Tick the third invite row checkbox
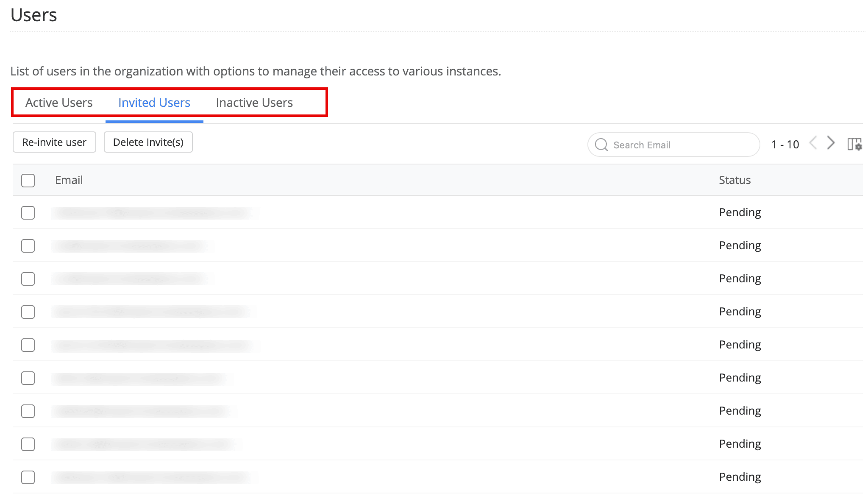 [x=28, y=279]
